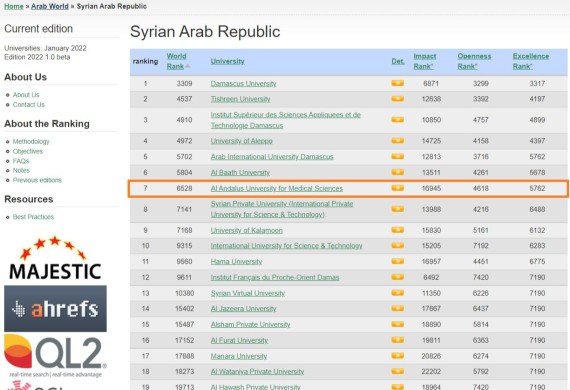
Task: Open details icon for Institut Supérieur des Sciences Appliquees
Action: tap(397, 120)
